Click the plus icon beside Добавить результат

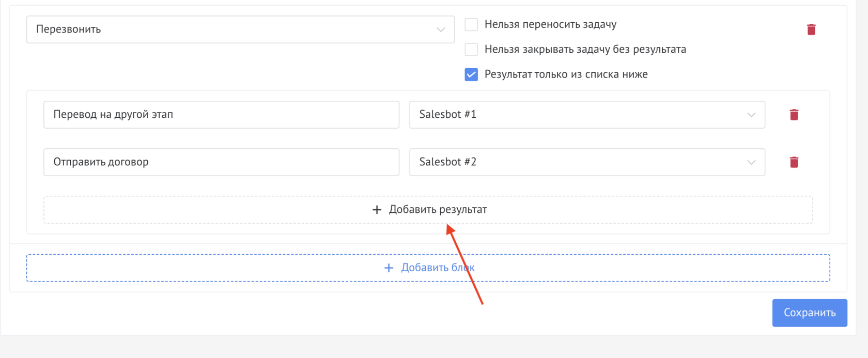(377, 210)
